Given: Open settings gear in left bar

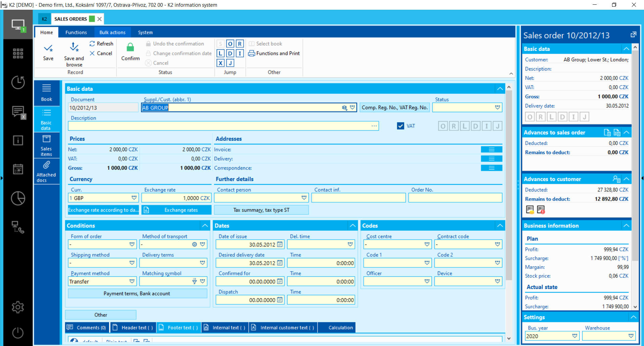Looking at the screenshot, I should click(18, 307).
